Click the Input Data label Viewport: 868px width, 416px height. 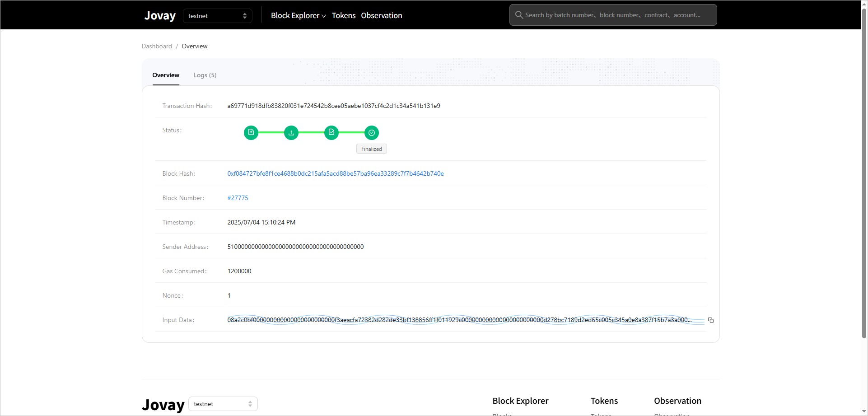(x=178, y=320)
